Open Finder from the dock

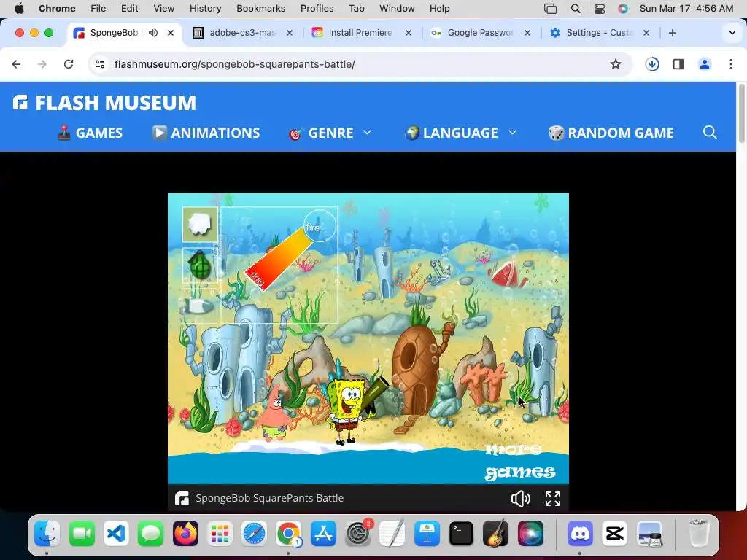(47, 533)
